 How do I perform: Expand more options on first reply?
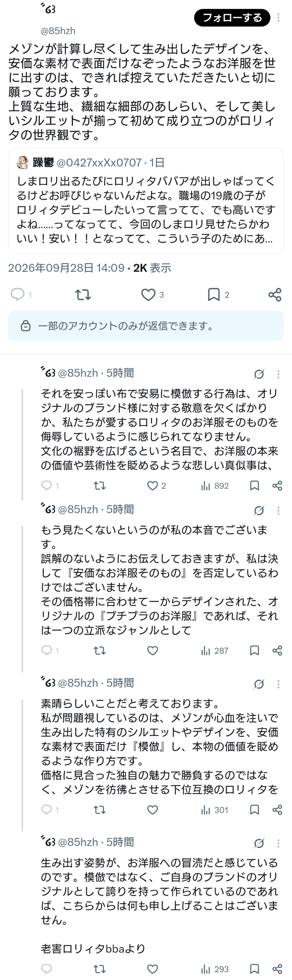click(278, 374)
